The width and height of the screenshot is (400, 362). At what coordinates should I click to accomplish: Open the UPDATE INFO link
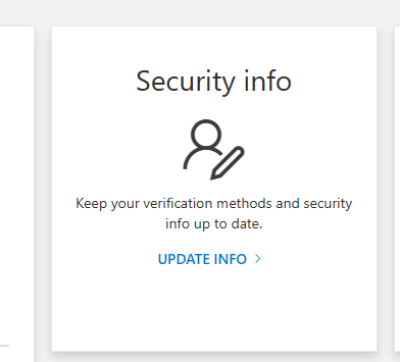(x=209, y=259)
